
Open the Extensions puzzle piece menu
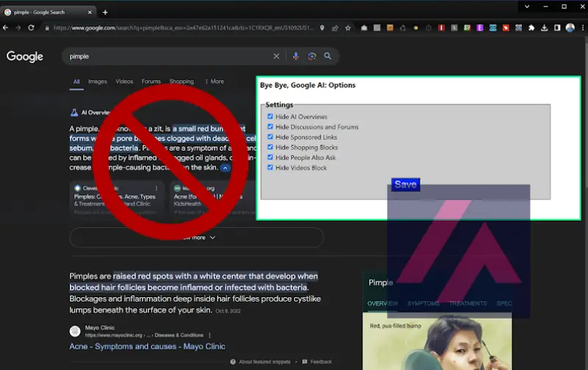coord(531,28)
